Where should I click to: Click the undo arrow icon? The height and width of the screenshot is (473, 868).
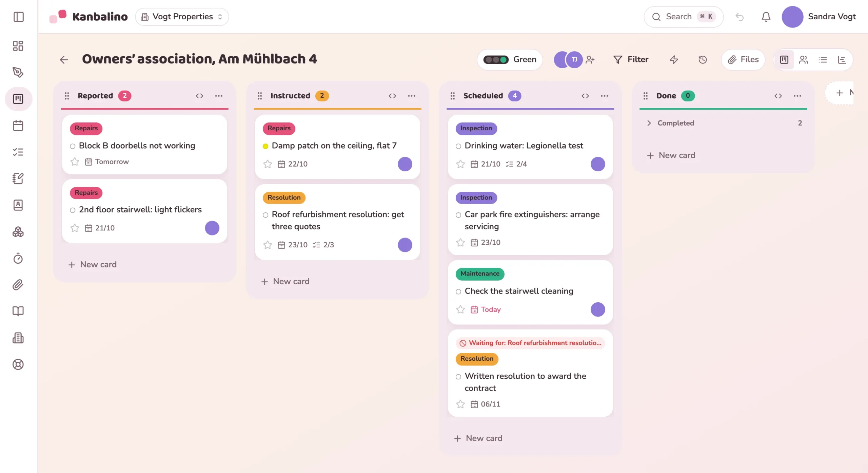pyautogui.click(x=739, y=17)
